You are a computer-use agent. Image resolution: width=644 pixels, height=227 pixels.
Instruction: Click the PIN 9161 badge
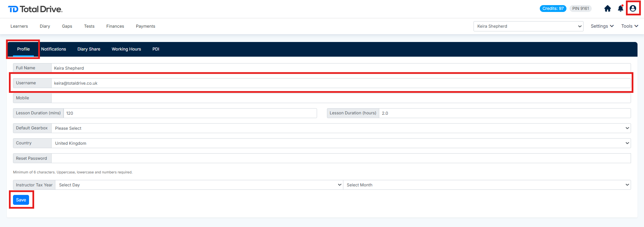tap(580, 9)
